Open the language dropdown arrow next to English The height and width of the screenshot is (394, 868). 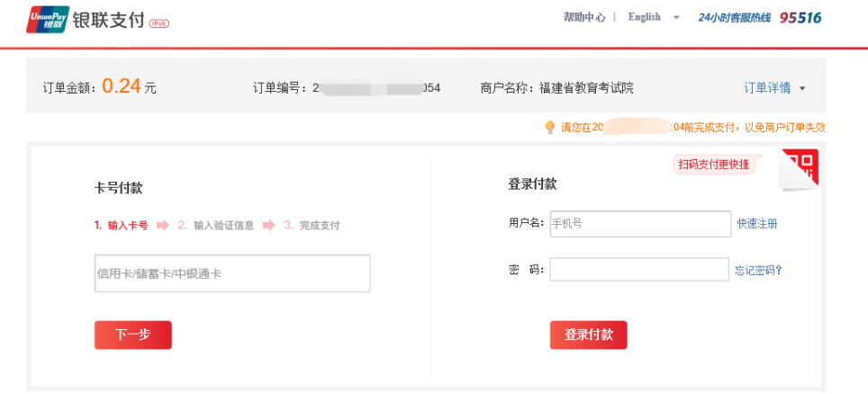click(x=676, y=18)
